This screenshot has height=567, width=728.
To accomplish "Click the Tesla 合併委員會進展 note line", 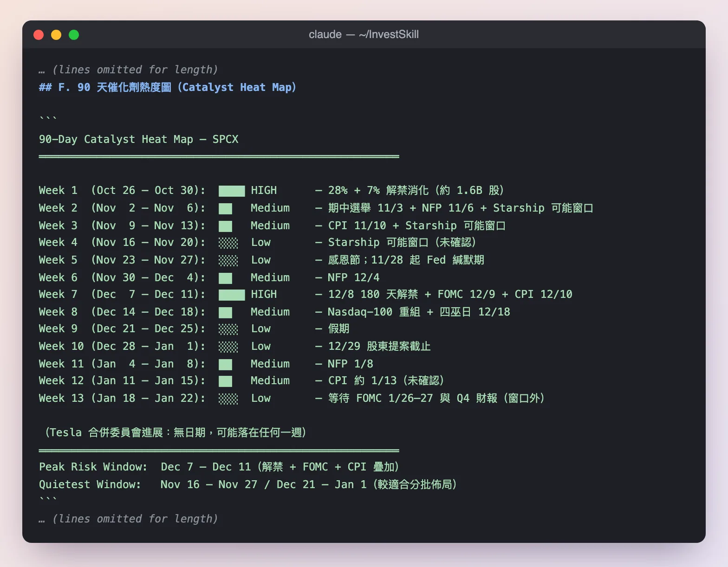I will [175, 432].
